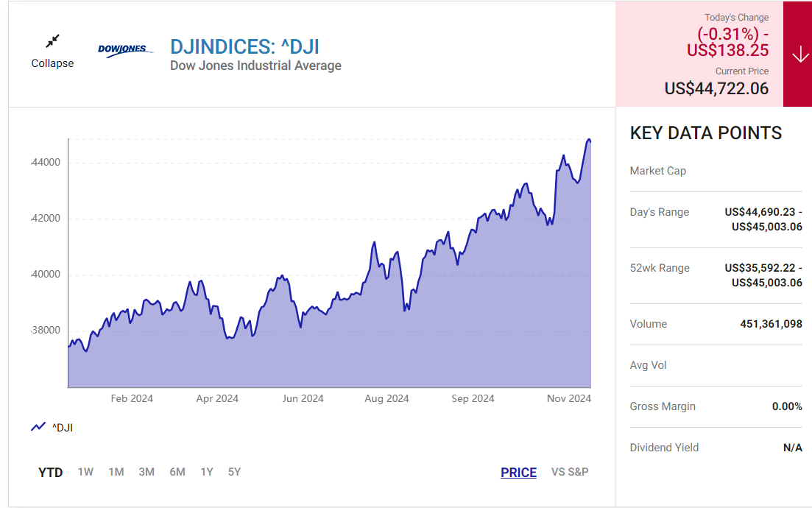Select the PRICE chart view
The width and height of the screenshot is (812, 508).
click(518, 472)
